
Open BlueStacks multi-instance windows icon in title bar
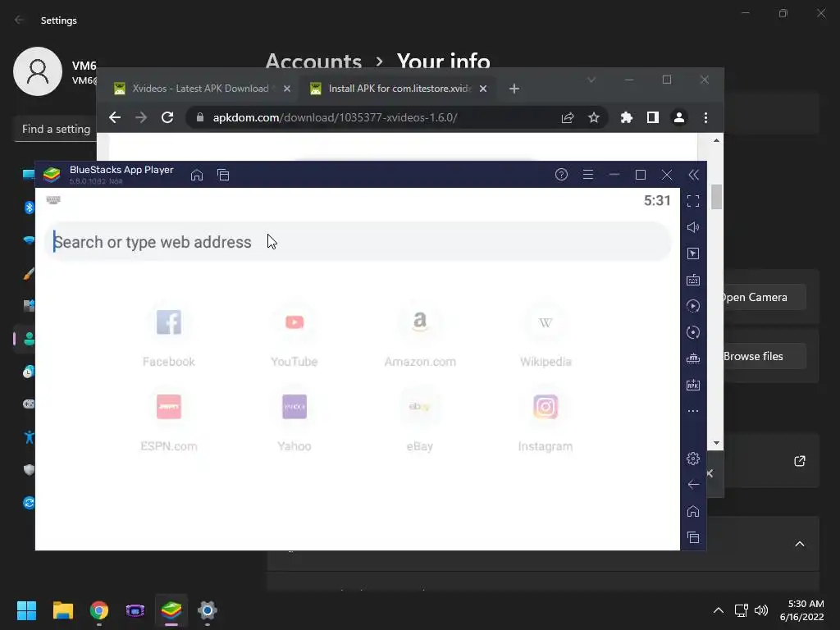[223, 175]
